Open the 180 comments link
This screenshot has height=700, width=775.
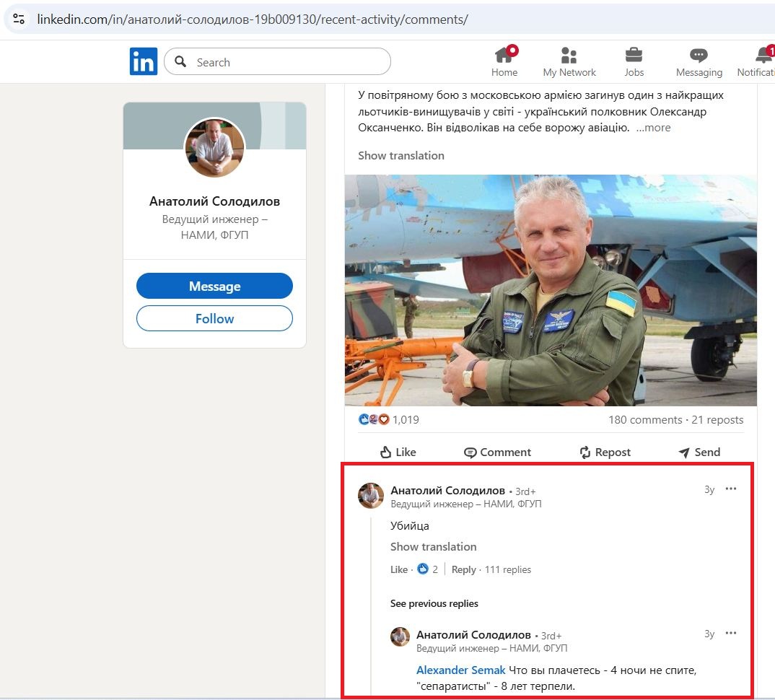pyautogui.click(x=644, y=419)
